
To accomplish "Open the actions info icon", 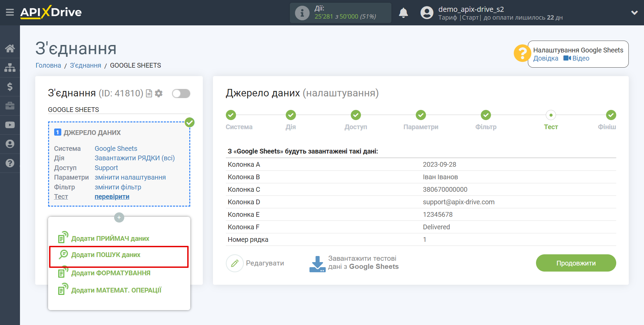I will click(302, 13).
